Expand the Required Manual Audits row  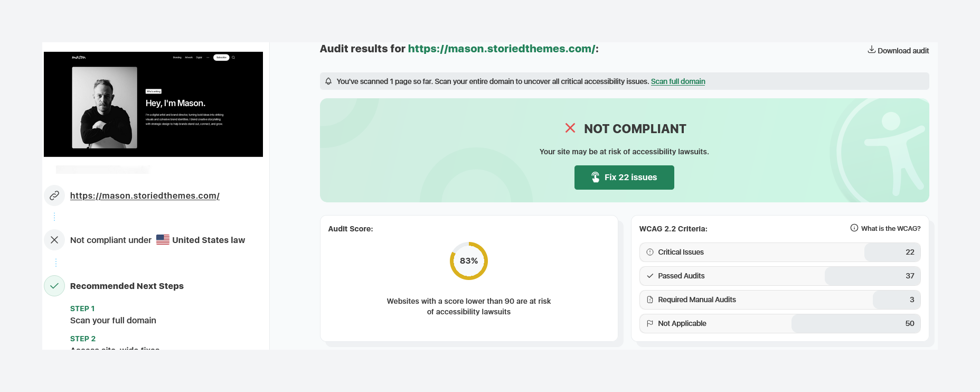pyautogui.click(x=779, y=300)
